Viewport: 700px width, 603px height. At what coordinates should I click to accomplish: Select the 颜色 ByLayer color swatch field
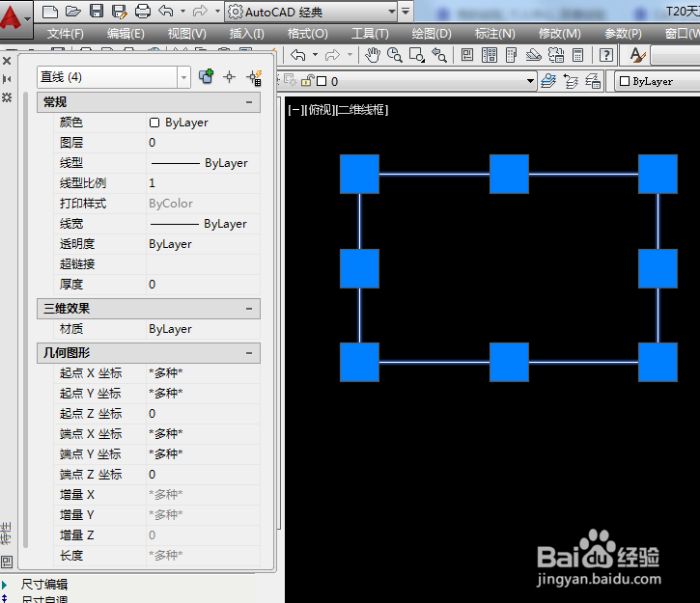pos(203,123)
